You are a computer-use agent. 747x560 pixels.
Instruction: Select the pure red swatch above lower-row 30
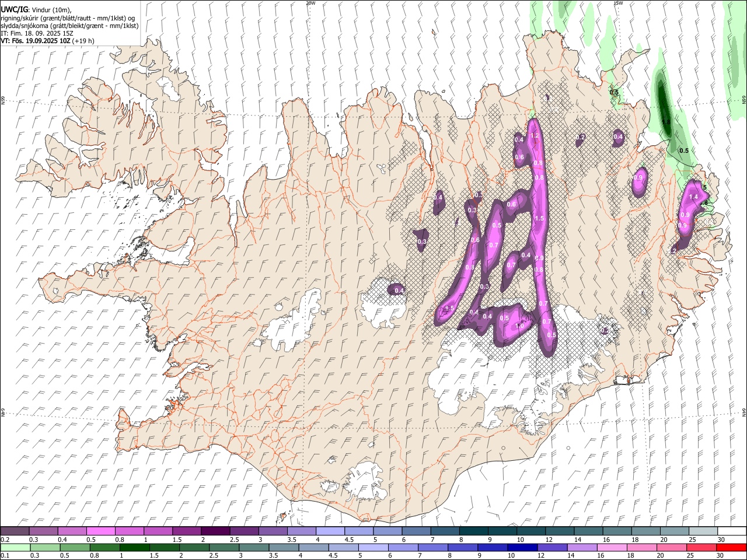coord(731,548)
